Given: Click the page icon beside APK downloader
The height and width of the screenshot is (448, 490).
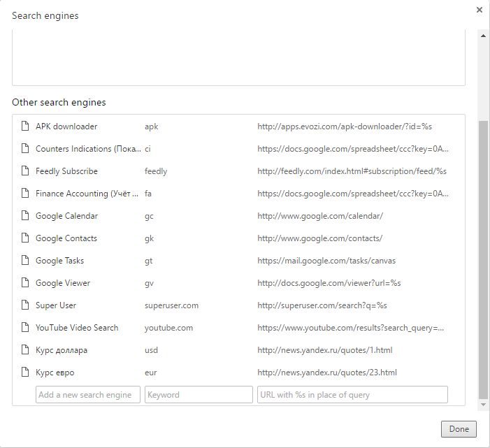Looking at the screenshot, I should 25,126.
